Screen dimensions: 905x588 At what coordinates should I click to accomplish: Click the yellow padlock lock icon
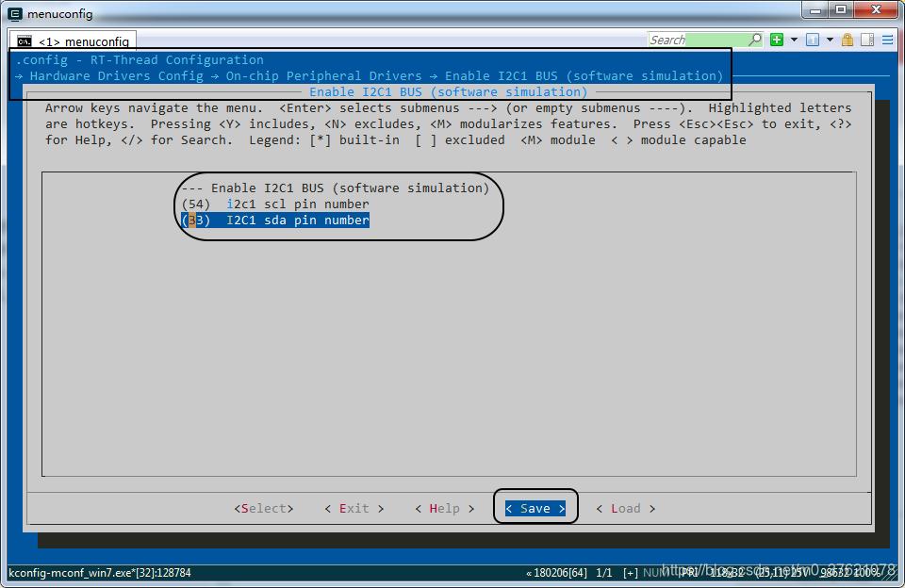tap(847, 40)
